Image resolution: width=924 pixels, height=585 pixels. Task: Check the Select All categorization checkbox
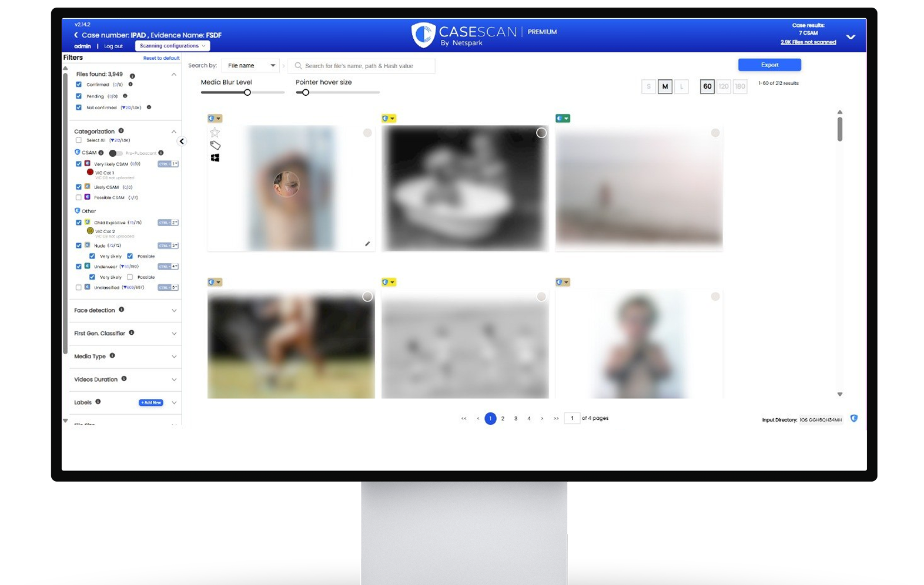[79, 140]
